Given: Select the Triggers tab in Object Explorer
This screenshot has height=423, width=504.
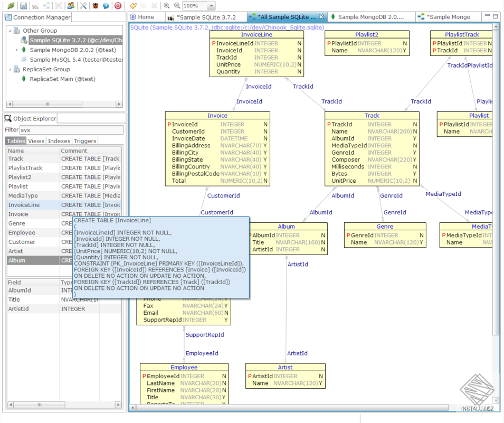Looking at the screenshot, I should click(85, 141).
